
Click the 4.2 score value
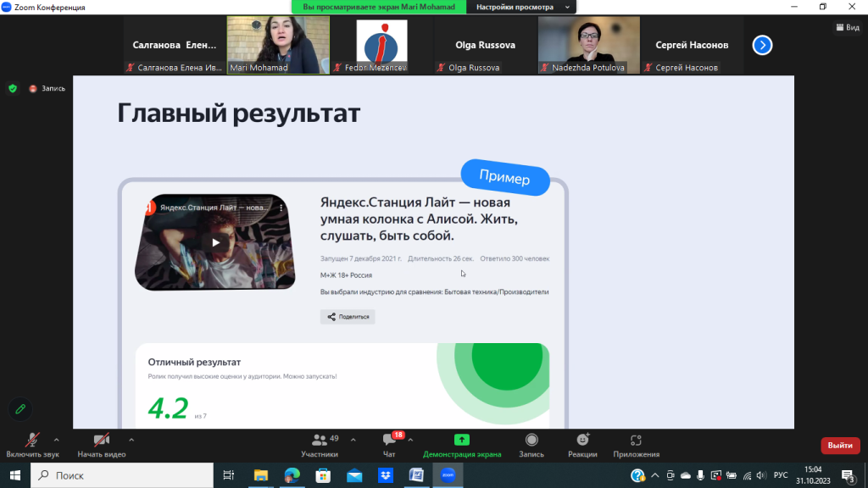coord(169,409)
